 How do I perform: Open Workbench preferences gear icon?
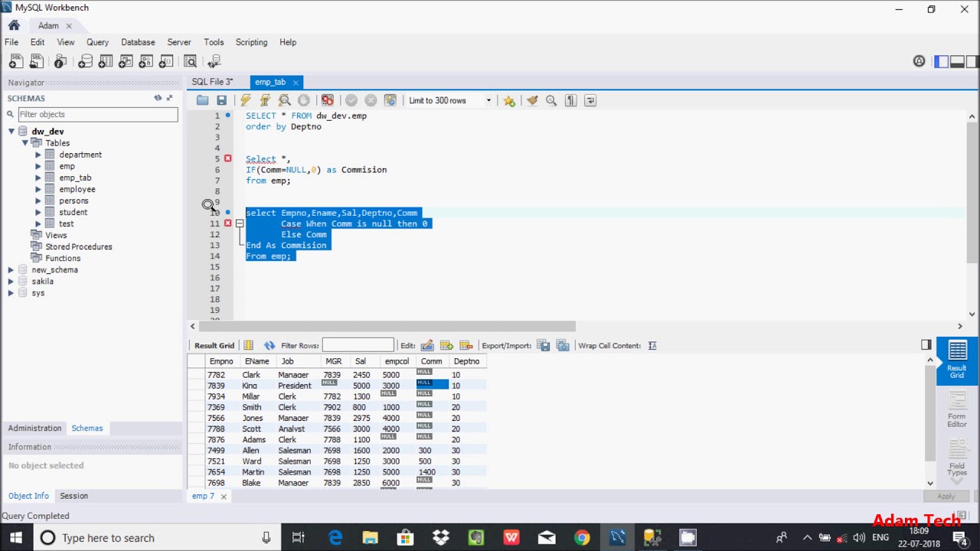[920, 61]
